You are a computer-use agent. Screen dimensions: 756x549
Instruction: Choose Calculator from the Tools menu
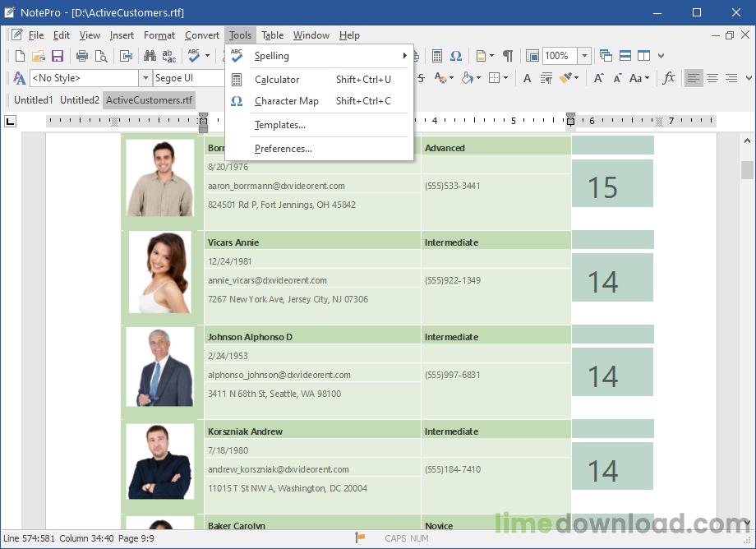pyautogui.click(x=319, y=80)
